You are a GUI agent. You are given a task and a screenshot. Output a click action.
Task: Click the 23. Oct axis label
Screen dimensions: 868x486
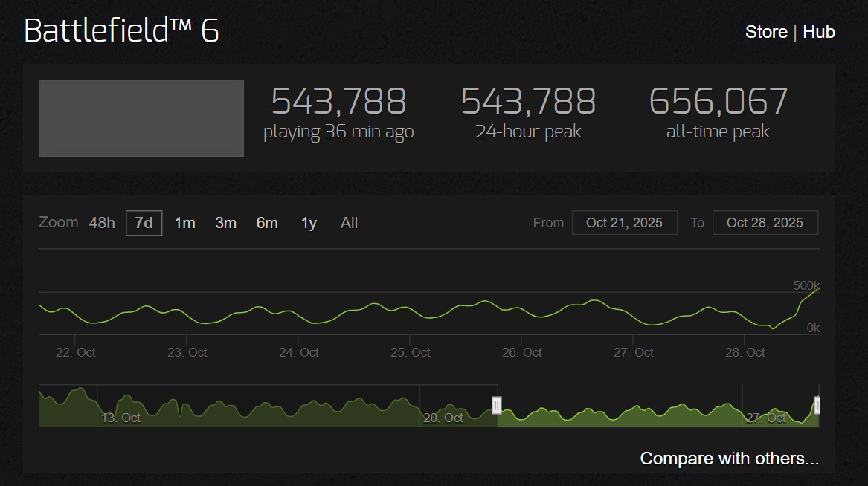(187, 352)
